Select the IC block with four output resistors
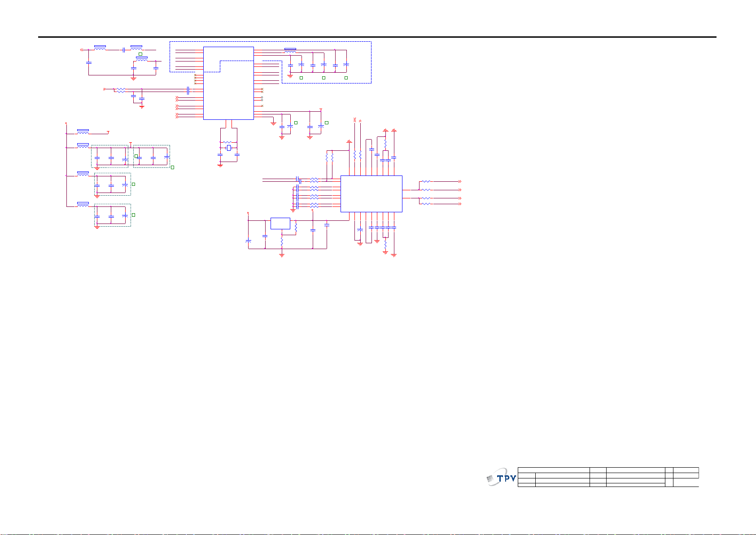The image size is (756, 535). (x=371, y=194)
